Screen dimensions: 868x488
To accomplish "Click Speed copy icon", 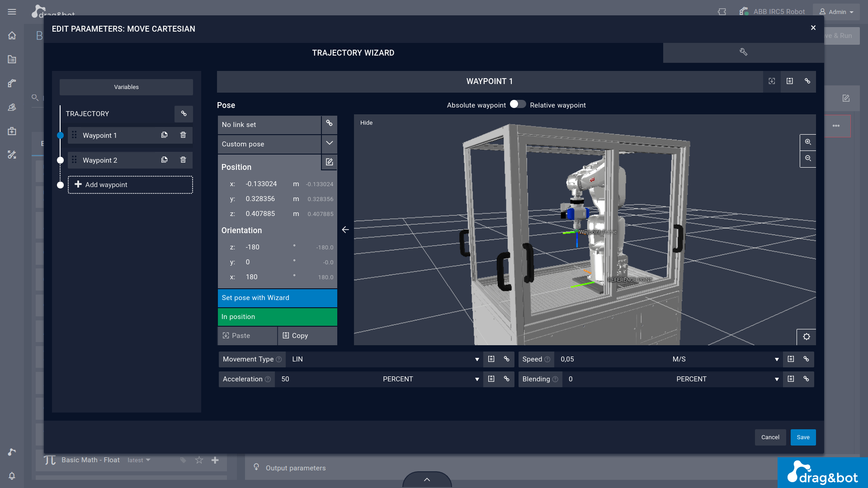I will coord(791,359).
